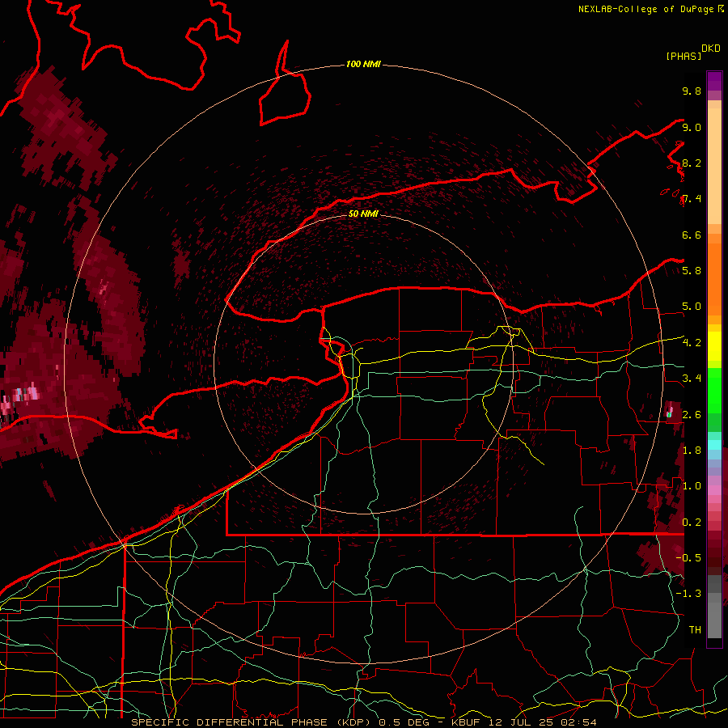Click the 3.4 value on the color scale
728x728 pixels.
(692, 379)
